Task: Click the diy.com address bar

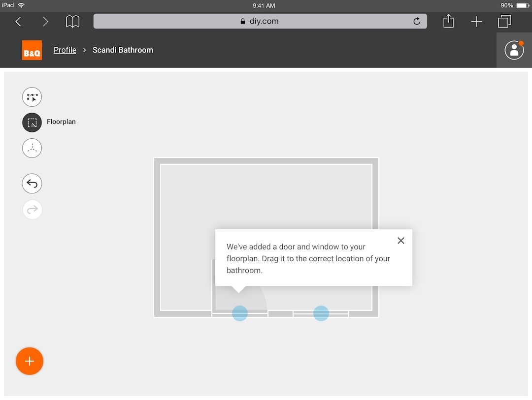Action: pos(260,21)
